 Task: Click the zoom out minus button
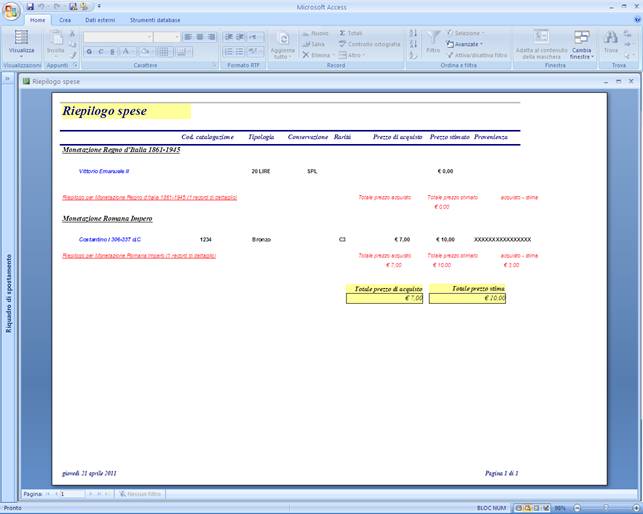[x=577, y=508]
